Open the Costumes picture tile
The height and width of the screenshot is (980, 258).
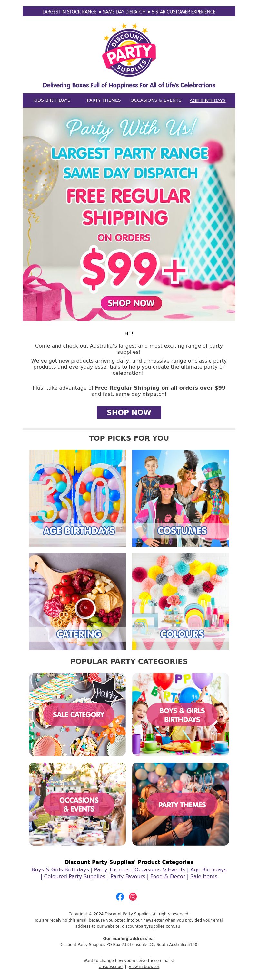(x=181, y=498)
